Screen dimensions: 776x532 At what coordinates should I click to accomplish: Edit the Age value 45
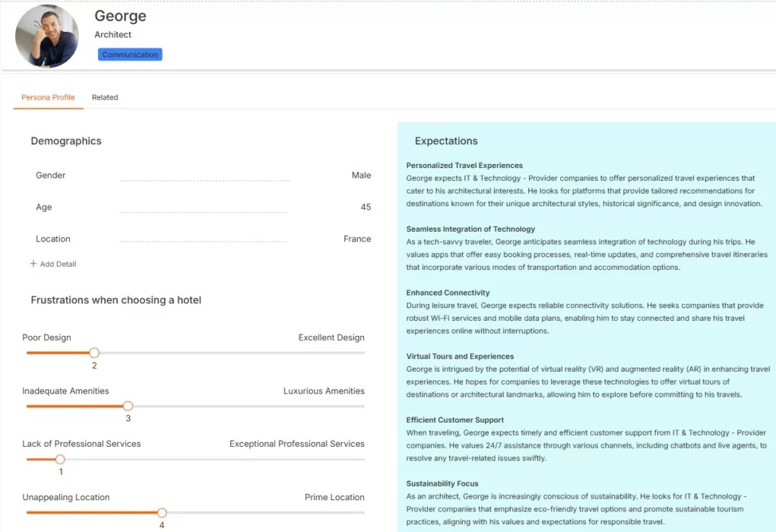(x=366, y=207)
